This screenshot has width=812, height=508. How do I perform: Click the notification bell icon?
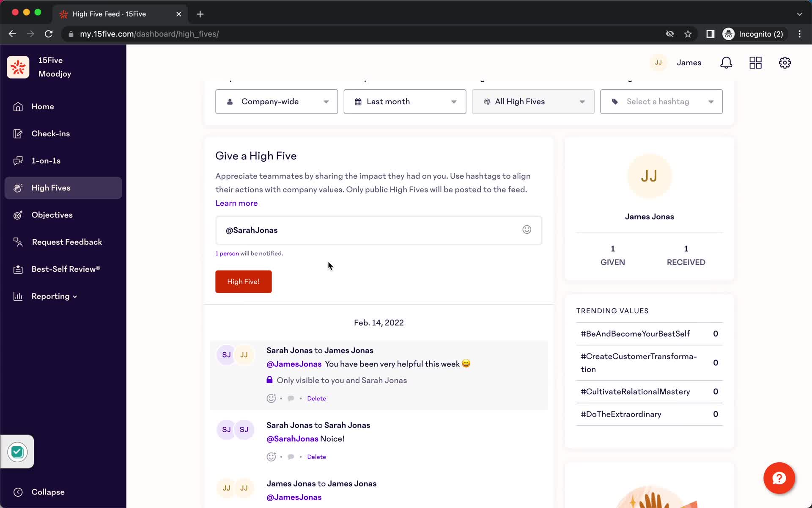(727, 63)
